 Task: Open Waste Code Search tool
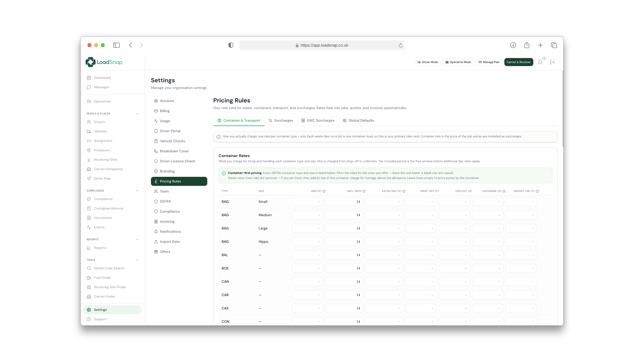[x=113, y=268]
